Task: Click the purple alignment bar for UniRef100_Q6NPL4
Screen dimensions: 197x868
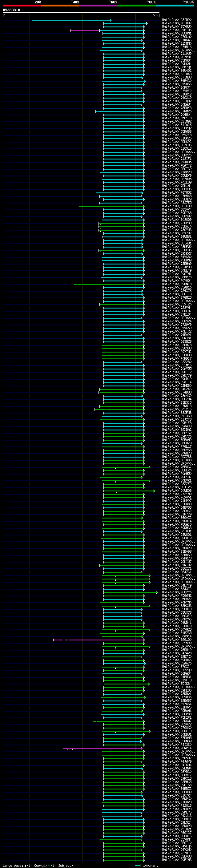Action: 103,749
